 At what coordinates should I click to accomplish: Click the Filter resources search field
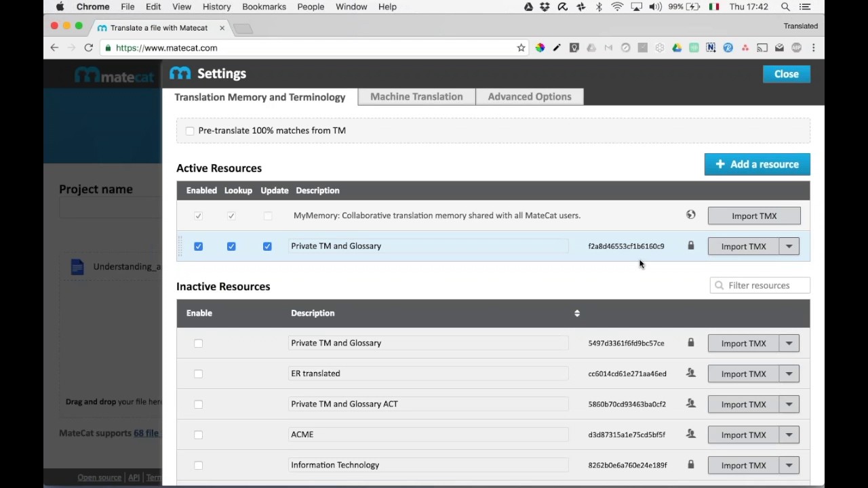pos(760,285)
